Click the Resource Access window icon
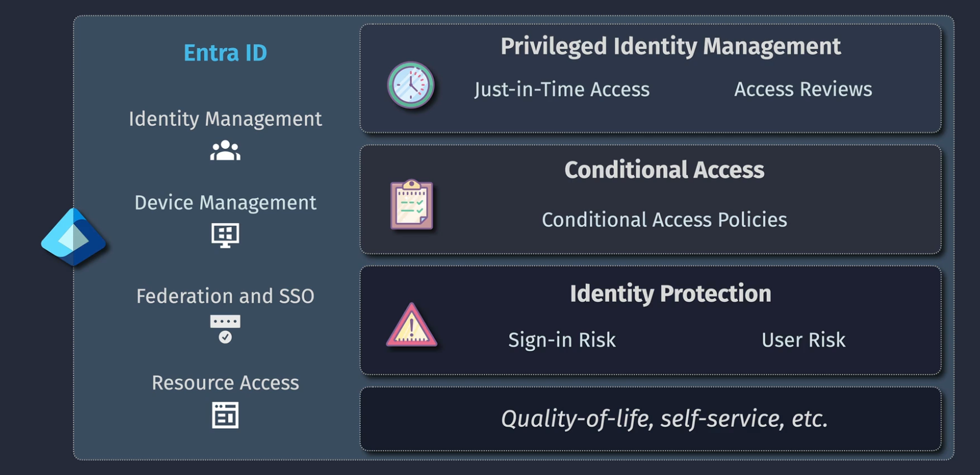Screen dimensions: 980x475 point(225,415)
